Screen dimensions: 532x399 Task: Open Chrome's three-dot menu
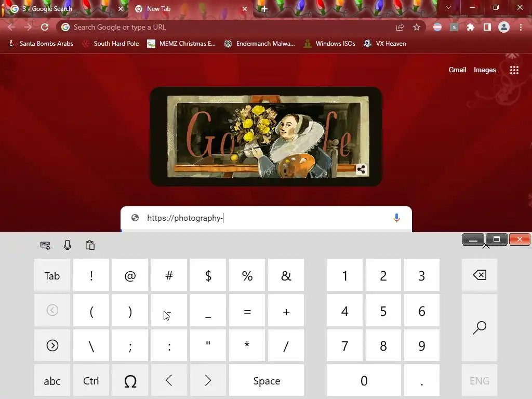521,27
